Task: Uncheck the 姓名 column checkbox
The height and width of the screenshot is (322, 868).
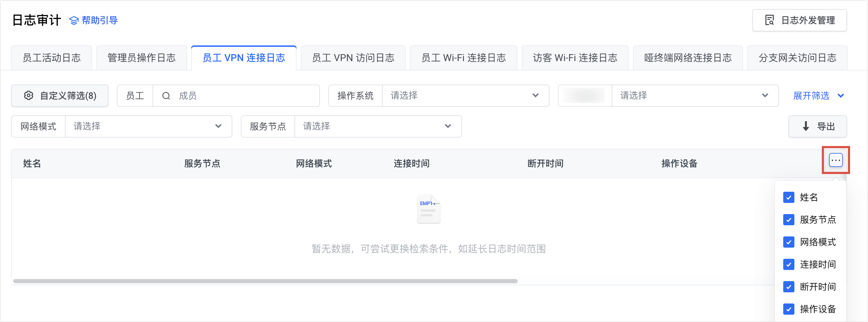Action: (x=789, y=197)
